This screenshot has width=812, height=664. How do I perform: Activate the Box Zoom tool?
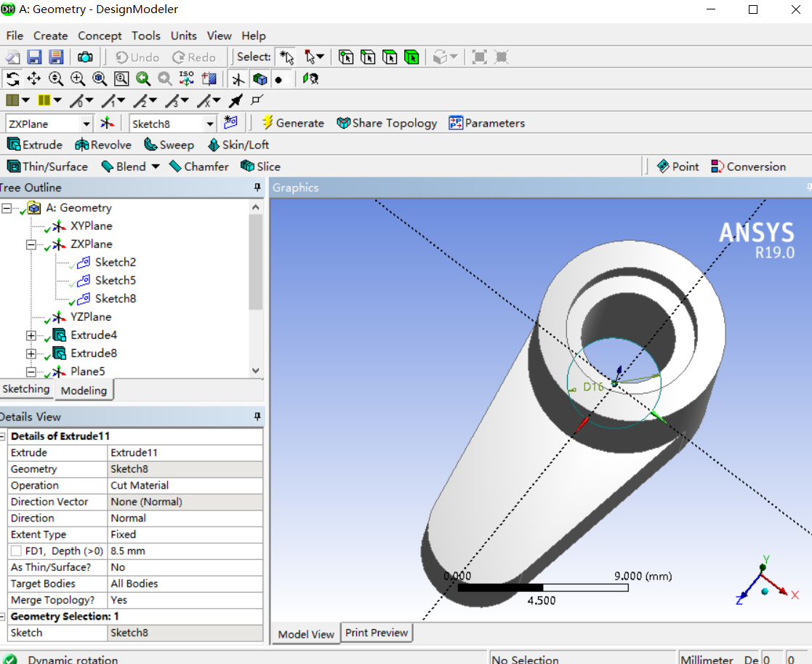coord(78,79)
